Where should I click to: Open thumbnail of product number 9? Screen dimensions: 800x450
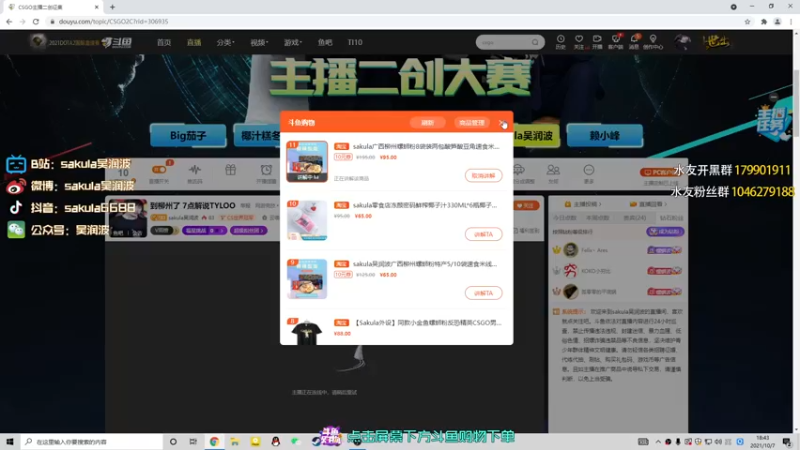point(307,279)
